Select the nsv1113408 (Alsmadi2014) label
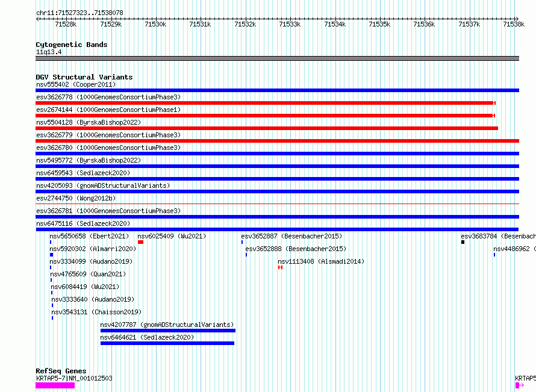Screen dimensions: 536x392 (x=321, y=261)
